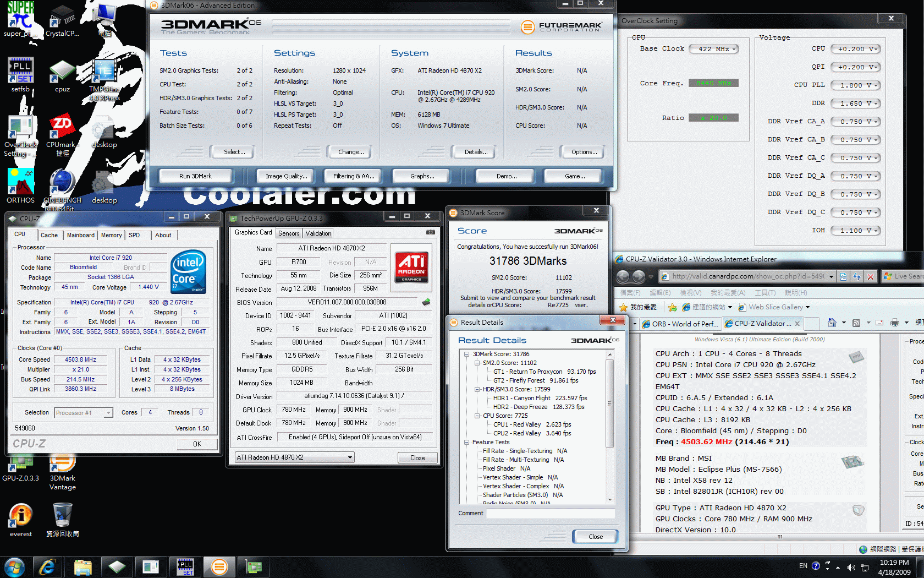The image size is (924, 578).
Task: Switch to the GPU-Z Sensors tab
Action: [x=289, y=233]
